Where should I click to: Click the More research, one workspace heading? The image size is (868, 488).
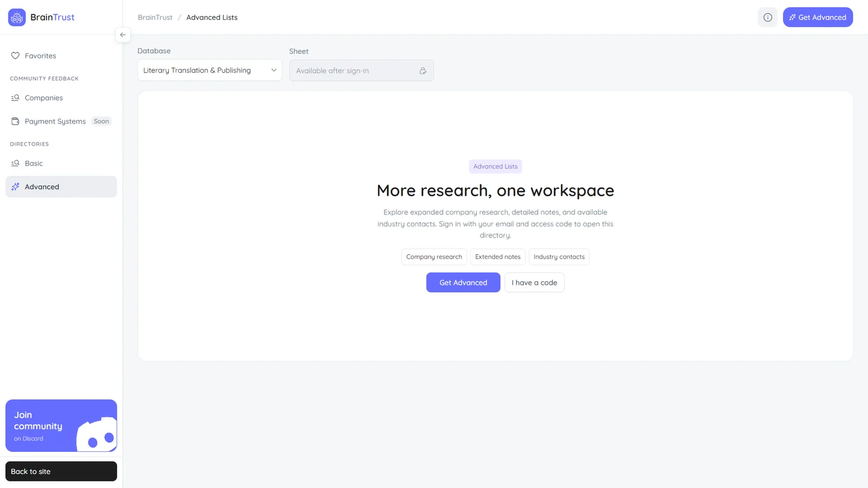click(x=495, y=190)
